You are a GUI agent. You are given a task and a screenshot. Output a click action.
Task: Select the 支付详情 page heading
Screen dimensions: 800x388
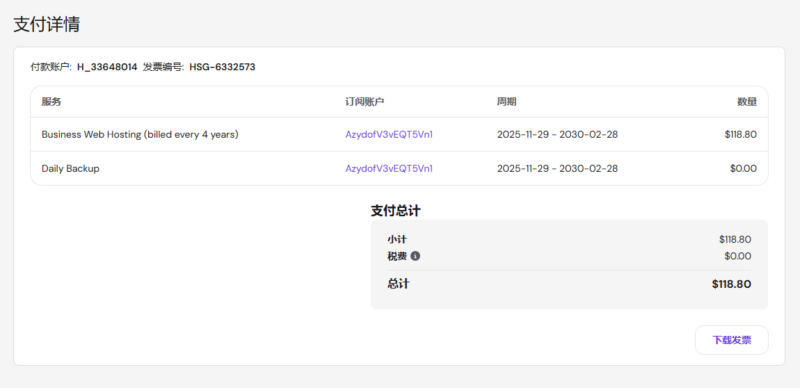[46, 24]
